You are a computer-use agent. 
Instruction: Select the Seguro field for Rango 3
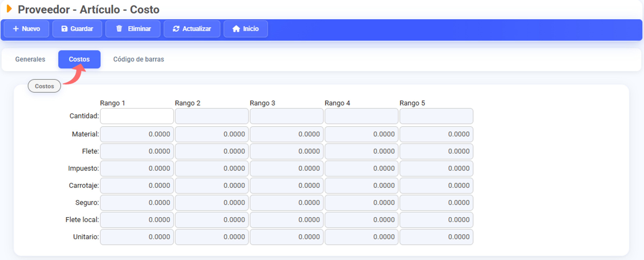287,203
